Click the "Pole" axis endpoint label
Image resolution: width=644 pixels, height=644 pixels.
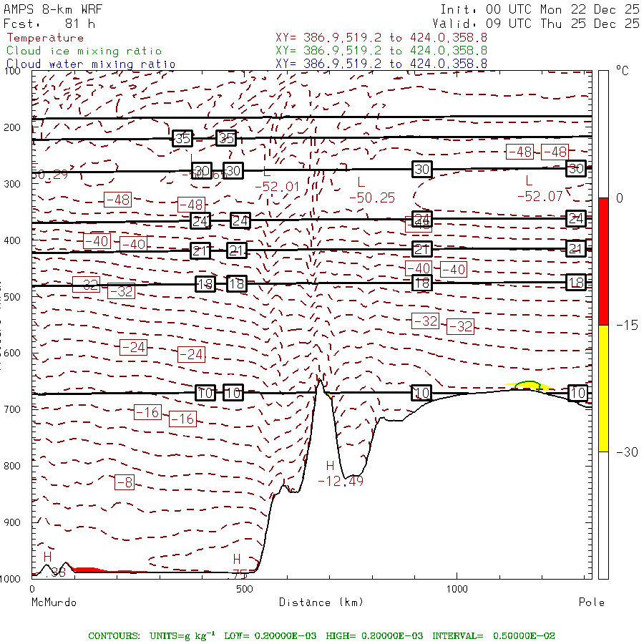coord(592,602)
